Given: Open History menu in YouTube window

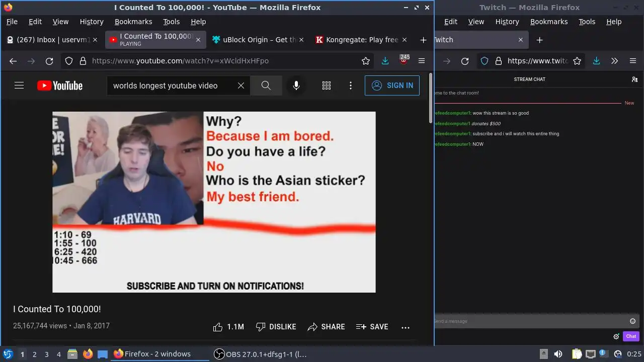Looking at the screenshot, I should pyautogui.click(x=92, y=22).
